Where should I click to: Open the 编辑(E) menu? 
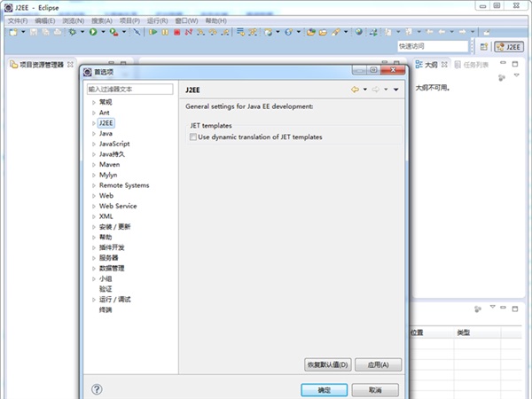[x=45, y=20]
